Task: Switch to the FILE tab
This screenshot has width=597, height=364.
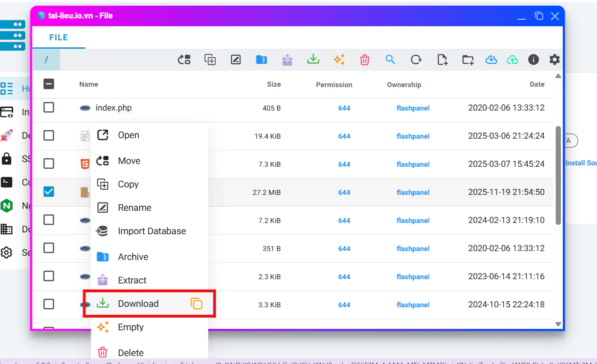Action: coord(59,37)
